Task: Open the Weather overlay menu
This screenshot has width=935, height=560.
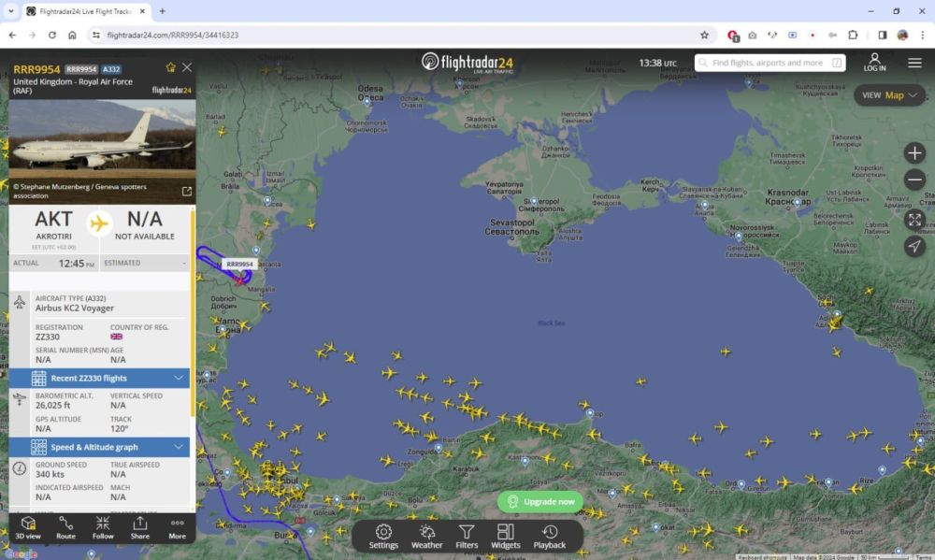Action: tap(427, 535)
